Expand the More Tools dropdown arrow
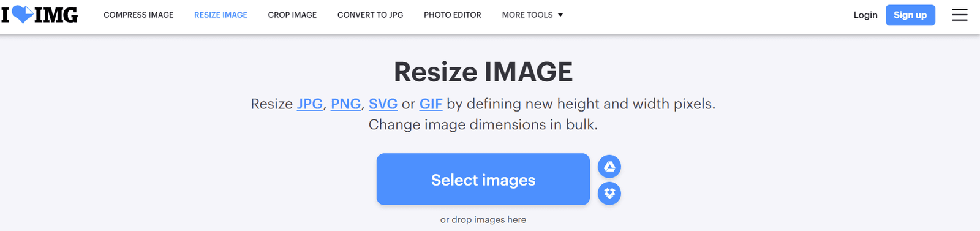 [x=560, y=15]
